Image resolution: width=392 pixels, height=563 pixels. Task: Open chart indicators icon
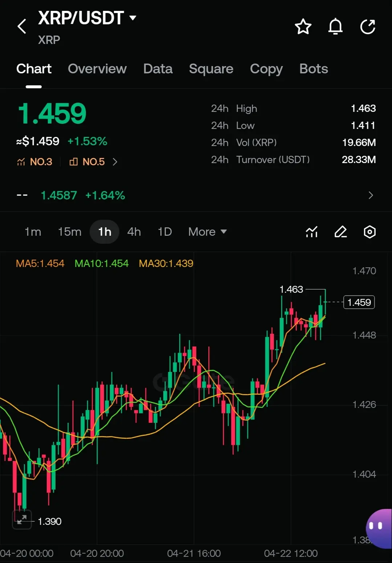(x=312, y=232)
